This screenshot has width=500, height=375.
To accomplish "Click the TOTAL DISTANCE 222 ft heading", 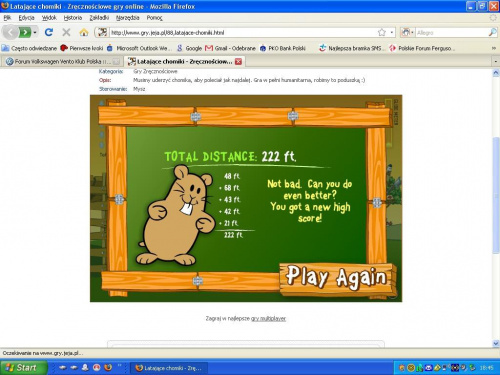I will (x=230, y=156).
